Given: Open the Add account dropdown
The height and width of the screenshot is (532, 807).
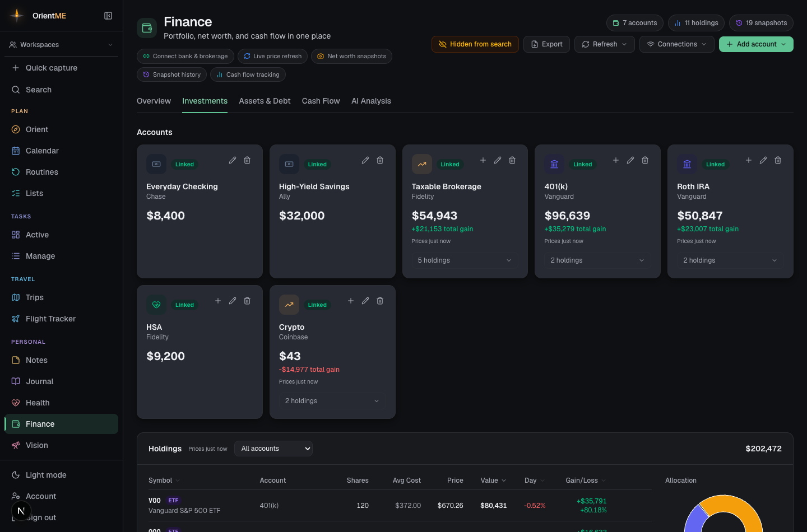Looking at the screenshot, I should [756, 44].
